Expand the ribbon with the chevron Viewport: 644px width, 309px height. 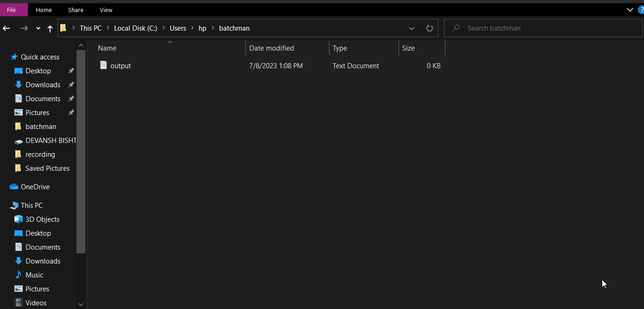point(630,10)
